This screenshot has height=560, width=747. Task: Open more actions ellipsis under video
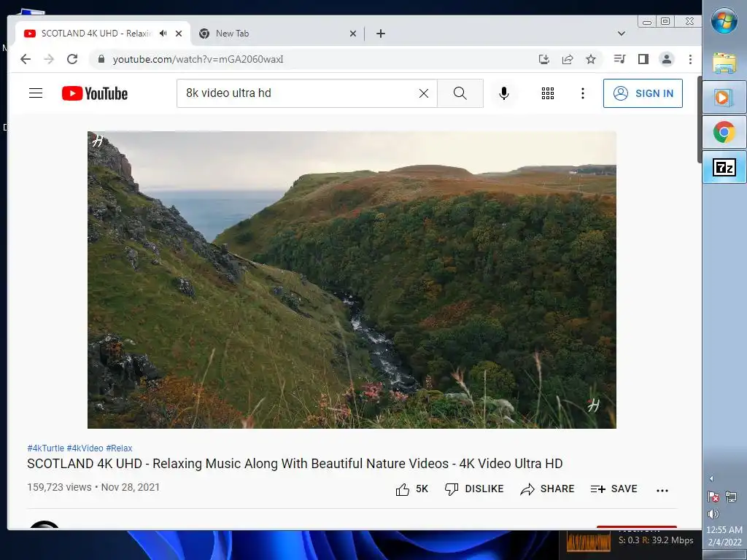662,490
